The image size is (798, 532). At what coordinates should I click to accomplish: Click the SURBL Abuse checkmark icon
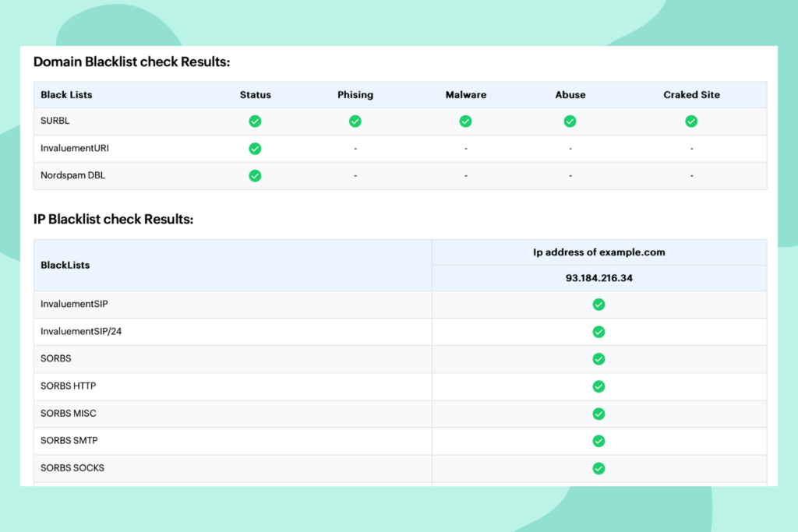pos(570,122)
